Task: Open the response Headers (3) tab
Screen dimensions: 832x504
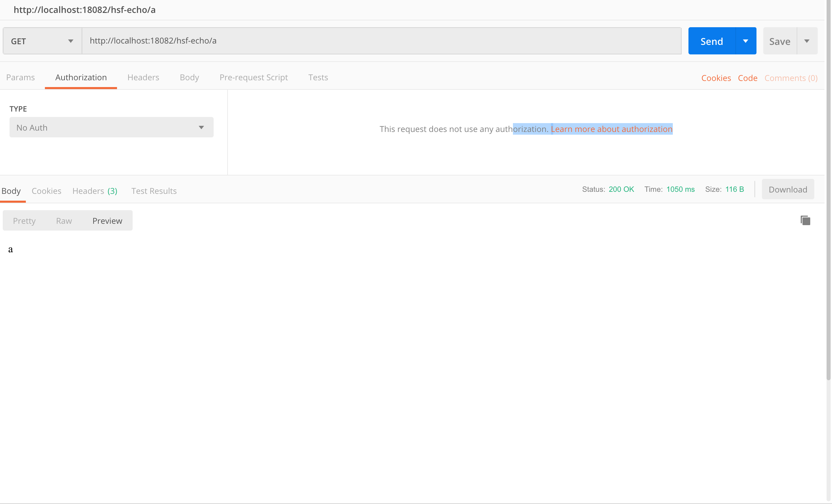Action: click(x=95, y=191)
